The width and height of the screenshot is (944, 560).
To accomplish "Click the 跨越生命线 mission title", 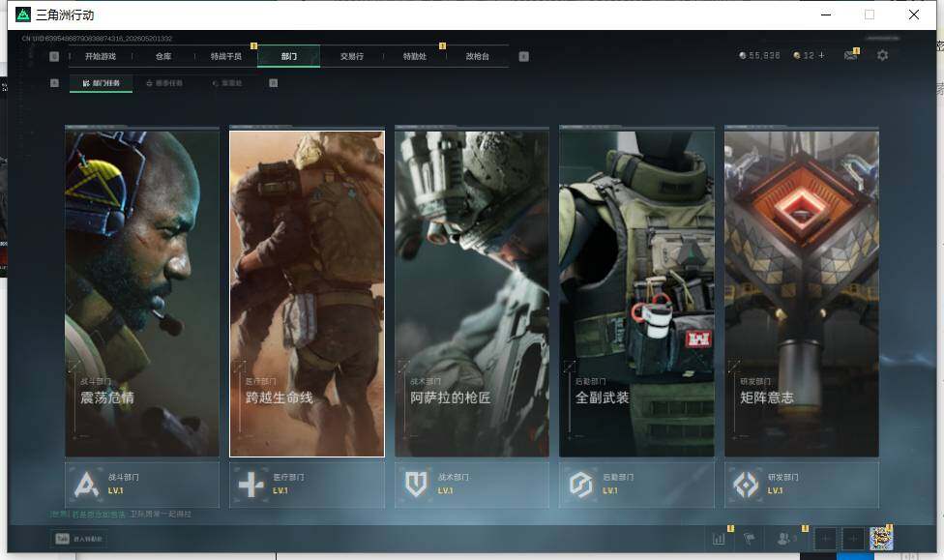I will click(x=280, y=398).
